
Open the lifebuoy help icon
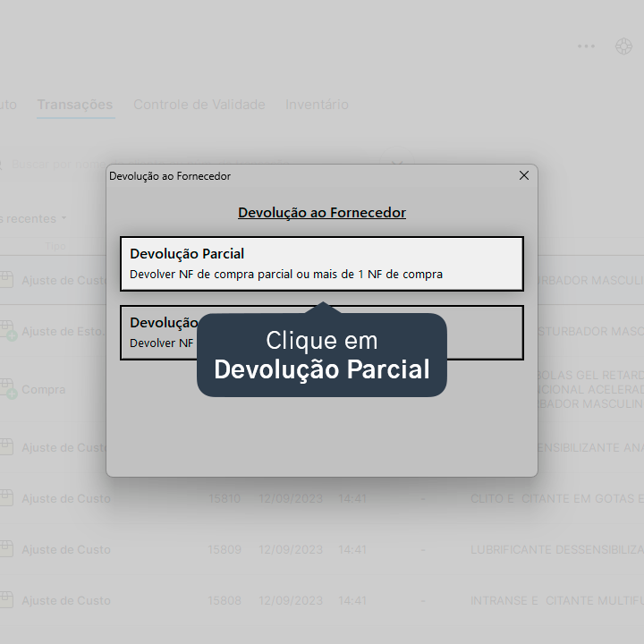[623, 46]
